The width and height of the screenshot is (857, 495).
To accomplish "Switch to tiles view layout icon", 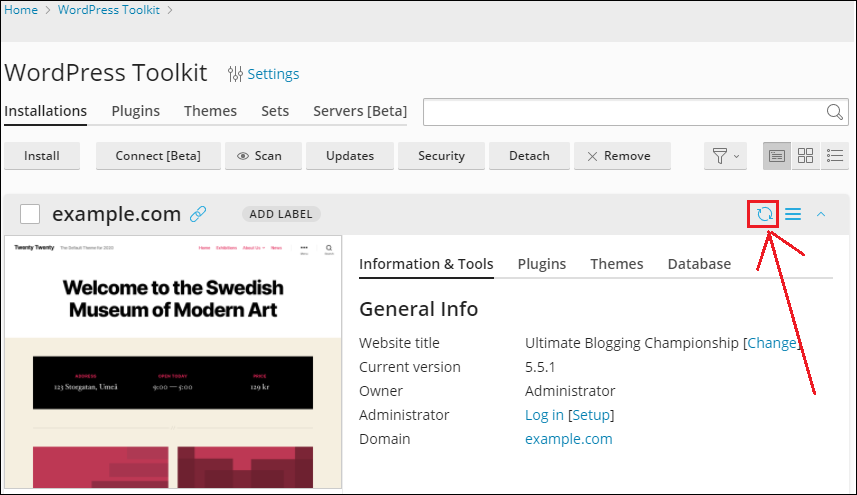I will (x=805, y=156).
